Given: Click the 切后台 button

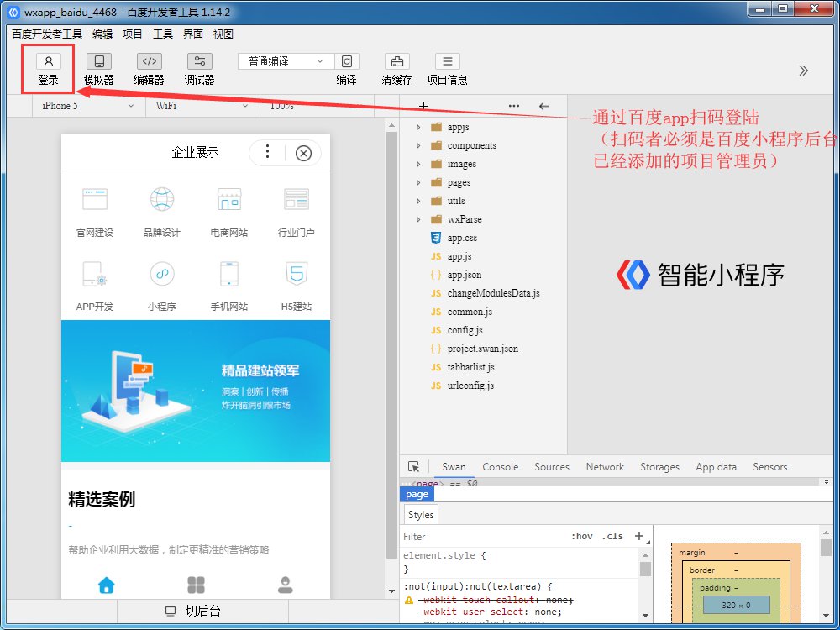Looking at the screenshot, I should (x=202, y=612).
